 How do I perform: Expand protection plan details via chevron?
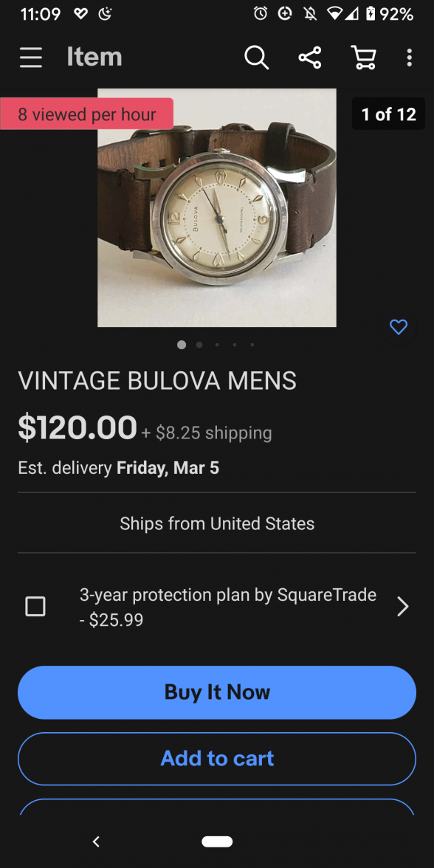coord(403,606)
